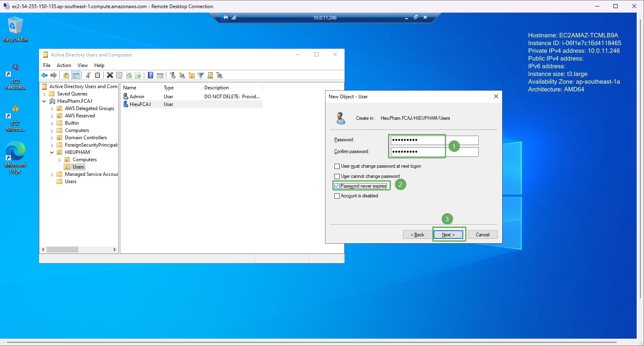Open the Recycle Bin desktop icon
Image resolution: width=644 pixels, height=346 pixels.
pos(15,29)
